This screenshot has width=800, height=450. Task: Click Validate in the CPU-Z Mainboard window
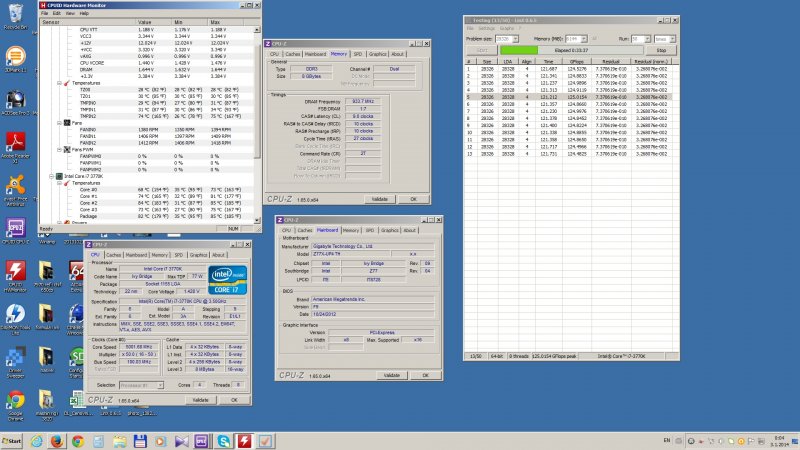click(392, 375)
